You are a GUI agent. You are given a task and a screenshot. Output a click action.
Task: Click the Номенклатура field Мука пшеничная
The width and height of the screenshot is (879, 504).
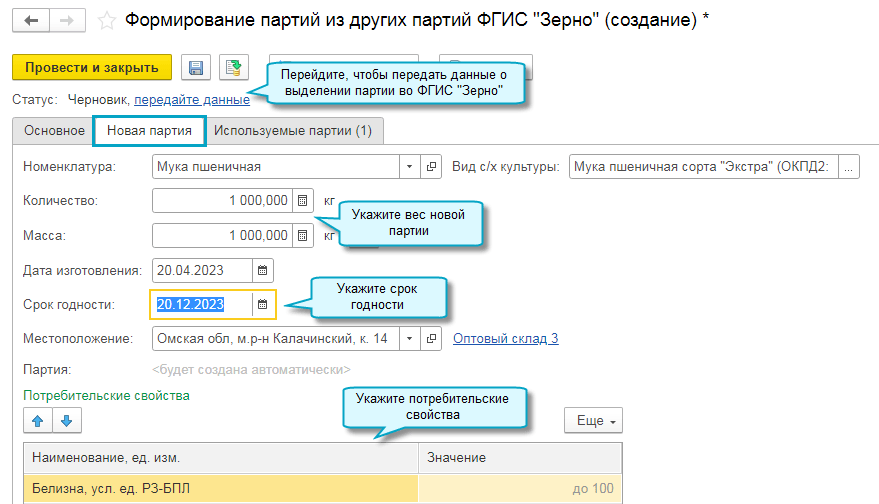coord(276,167)
